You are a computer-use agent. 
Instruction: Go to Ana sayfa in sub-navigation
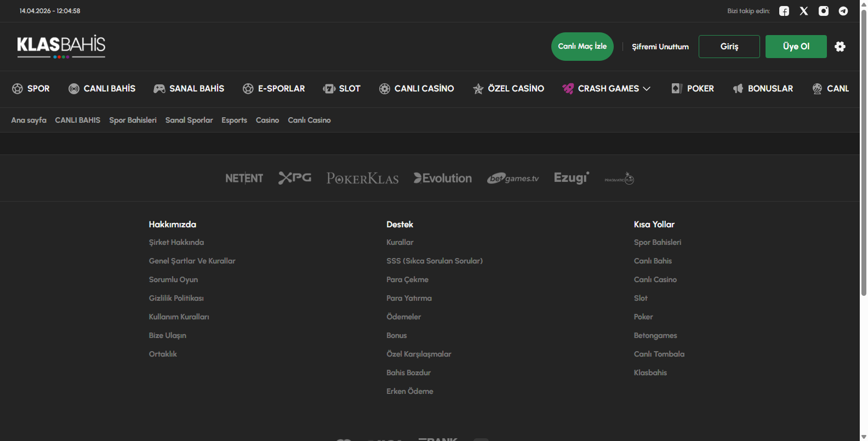pyautogui.click(x=29, y=120)
